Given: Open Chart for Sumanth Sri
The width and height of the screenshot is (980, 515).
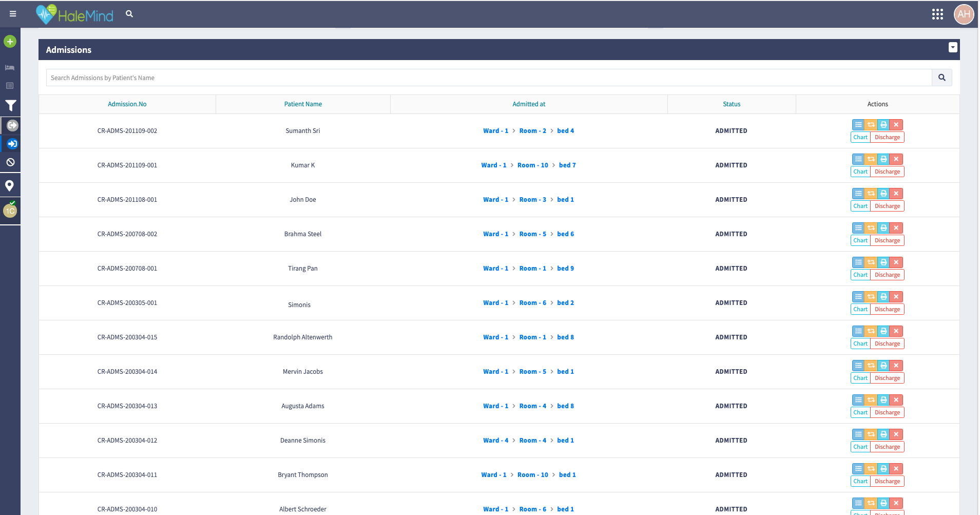Looking at the screenshot, I should [x=860, y=137].
